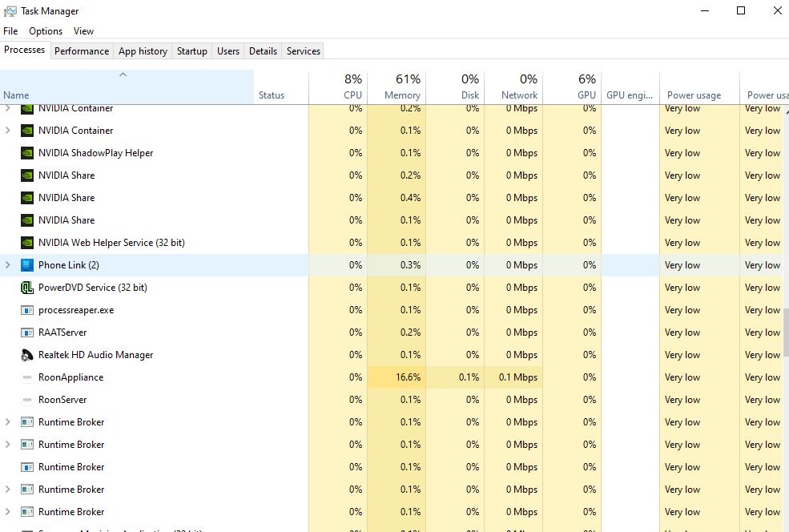Switch to the Performance tab
The image size is (789, 532).
[82, 50]
